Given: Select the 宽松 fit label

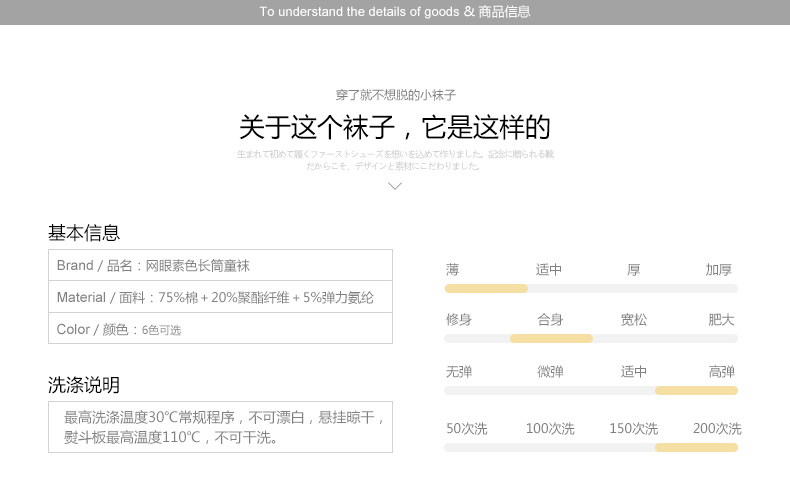Looking at the screenshot, I should pyautogui.click(x=634, y=320).
